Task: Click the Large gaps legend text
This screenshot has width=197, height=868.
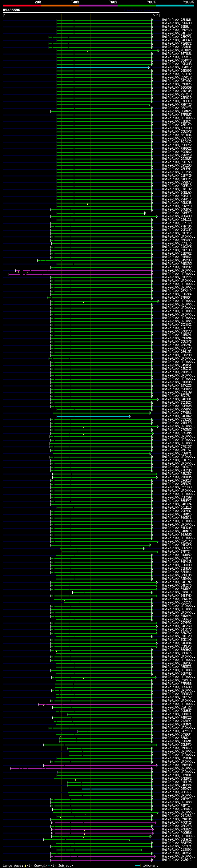Action: point(13,866)
